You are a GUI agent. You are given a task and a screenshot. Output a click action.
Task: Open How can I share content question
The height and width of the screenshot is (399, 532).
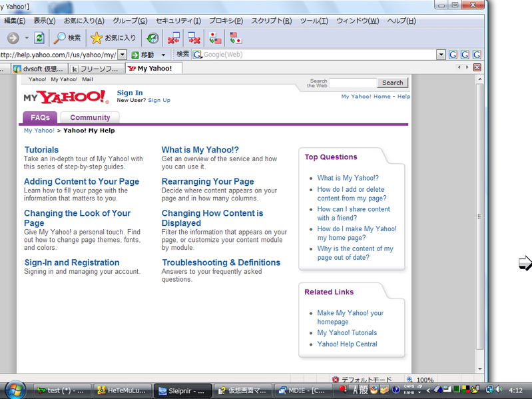[354, 213]
